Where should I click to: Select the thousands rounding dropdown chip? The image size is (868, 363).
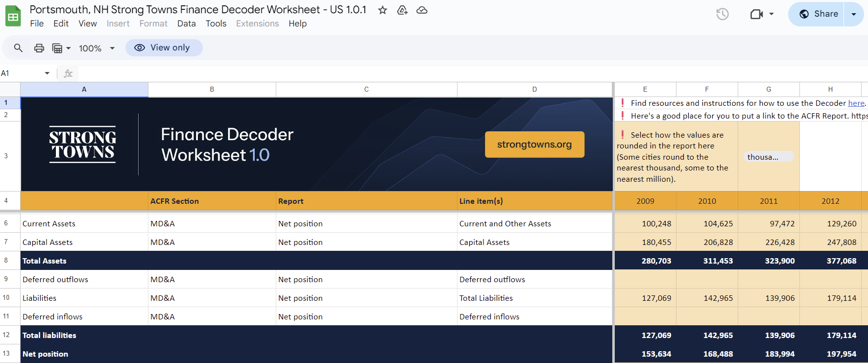(x=768, y=157)
